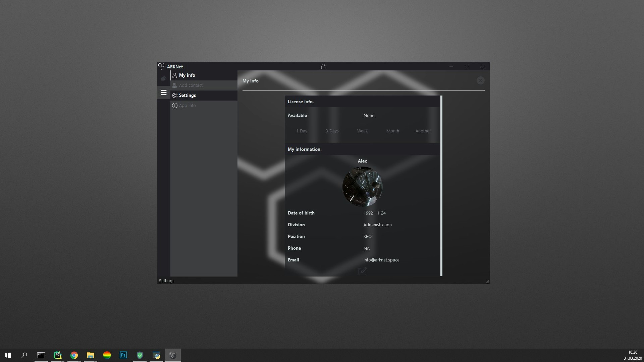Select the 1 Day license option
Viewport: 644px width, 362px height.
[302, 131]
